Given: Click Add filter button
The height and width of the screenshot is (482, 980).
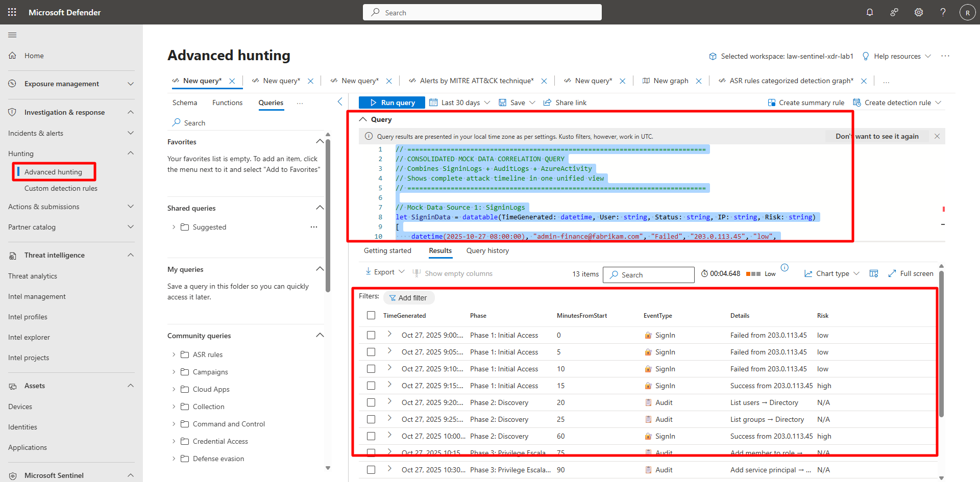Looking at the screenshot, I should point(408,298).
